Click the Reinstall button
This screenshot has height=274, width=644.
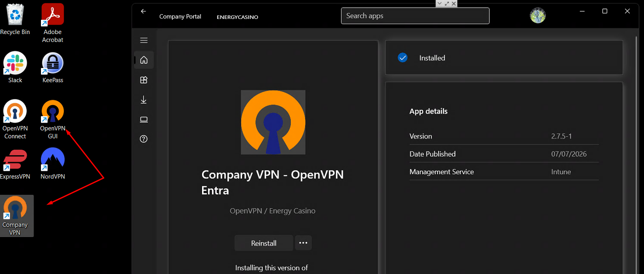tap(264, 243)
